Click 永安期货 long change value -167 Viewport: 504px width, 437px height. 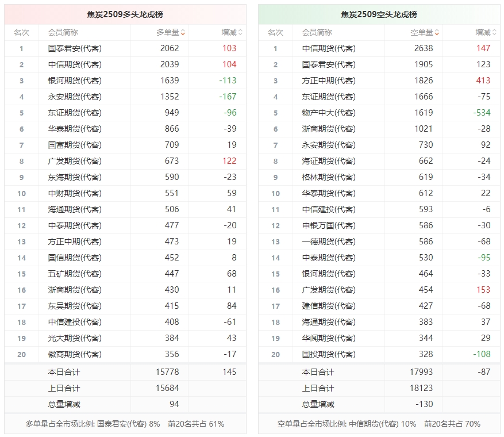pyautogui.click(x=228, y=97)
